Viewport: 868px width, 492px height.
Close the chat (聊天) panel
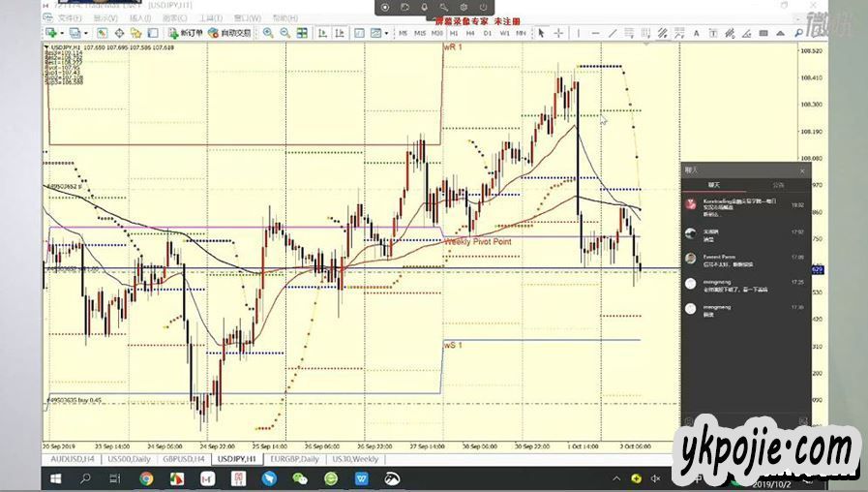pyautogui.click(x=801, y=170)
